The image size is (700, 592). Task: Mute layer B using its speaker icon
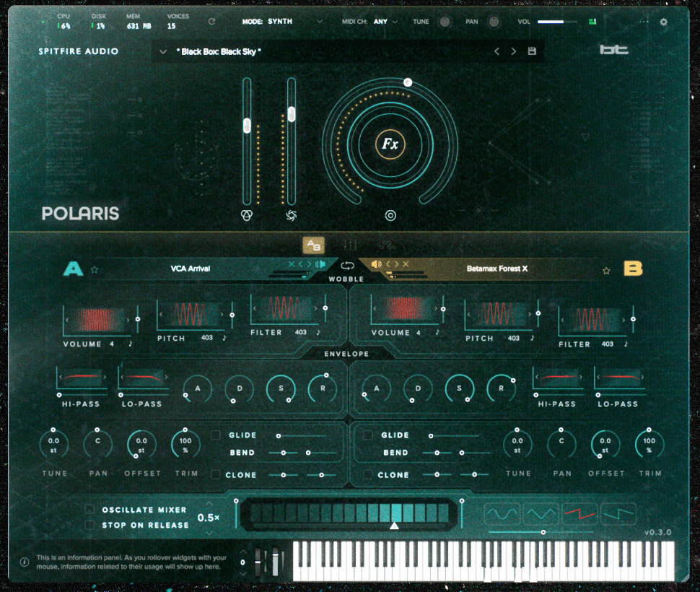pos(376,264)
